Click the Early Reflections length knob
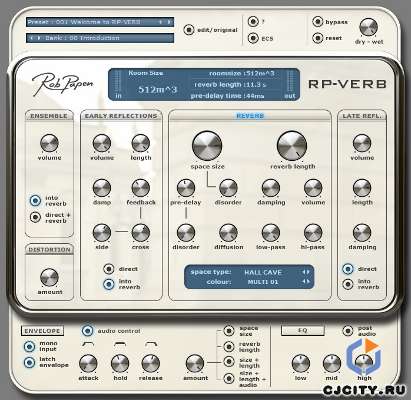Screen dimensions: 411x400 [x=141, y=143]
